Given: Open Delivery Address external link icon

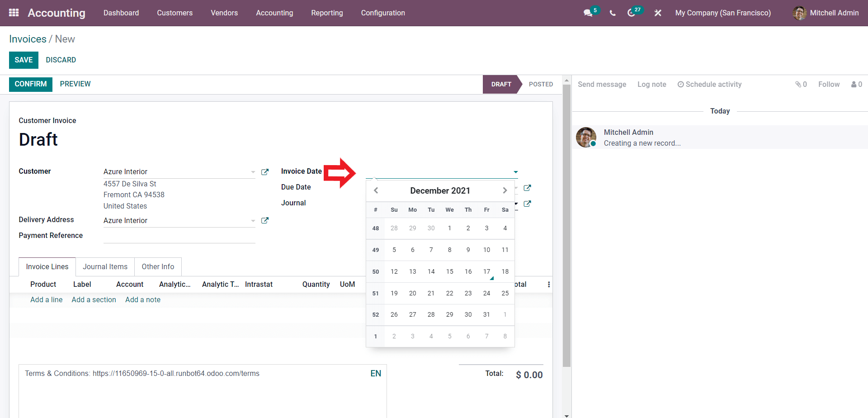Looking at the screenshot, I should (x=265, y=220).
